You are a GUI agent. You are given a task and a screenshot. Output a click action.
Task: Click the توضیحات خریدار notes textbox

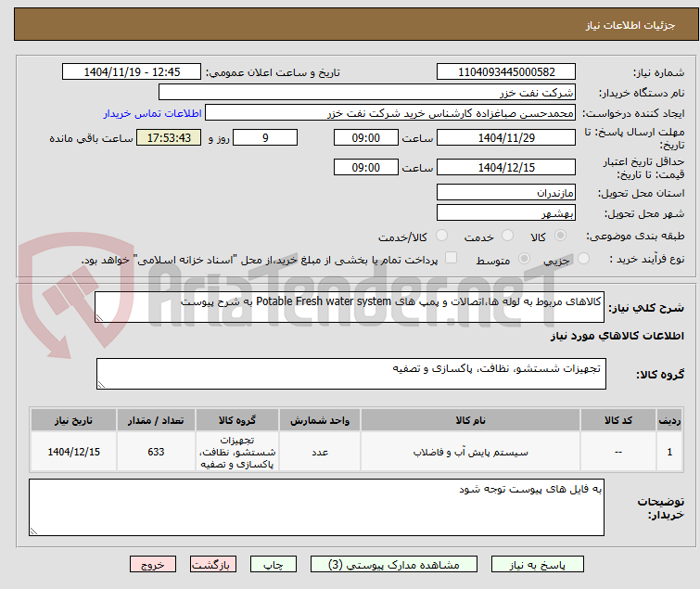click(316, 507)
